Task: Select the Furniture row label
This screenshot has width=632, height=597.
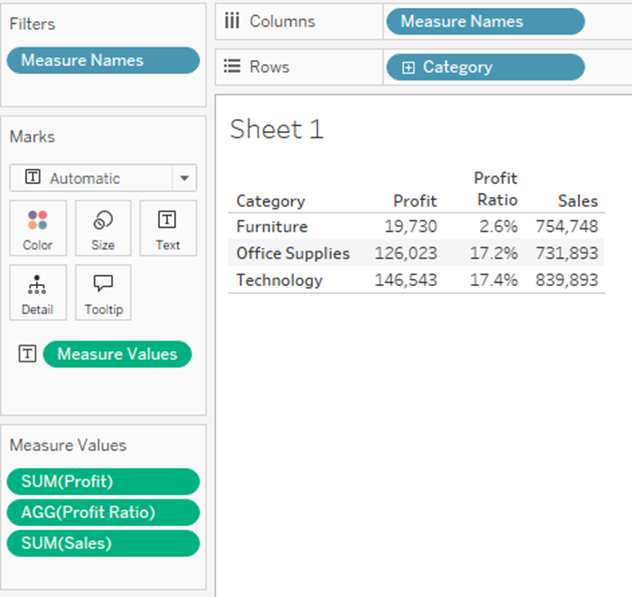Action: point(272,227)
